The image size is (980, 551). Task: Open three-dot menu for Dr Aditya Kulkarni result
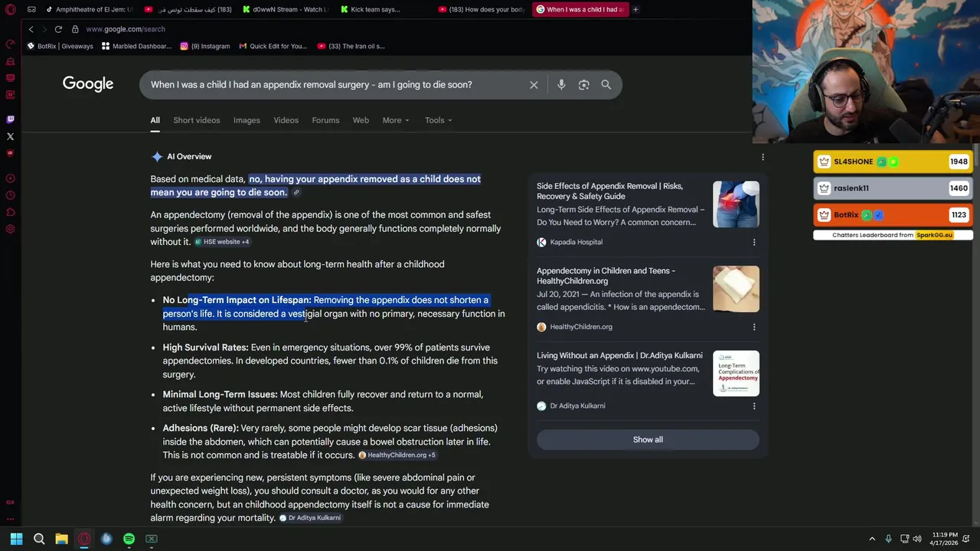[x=754, y=406]
